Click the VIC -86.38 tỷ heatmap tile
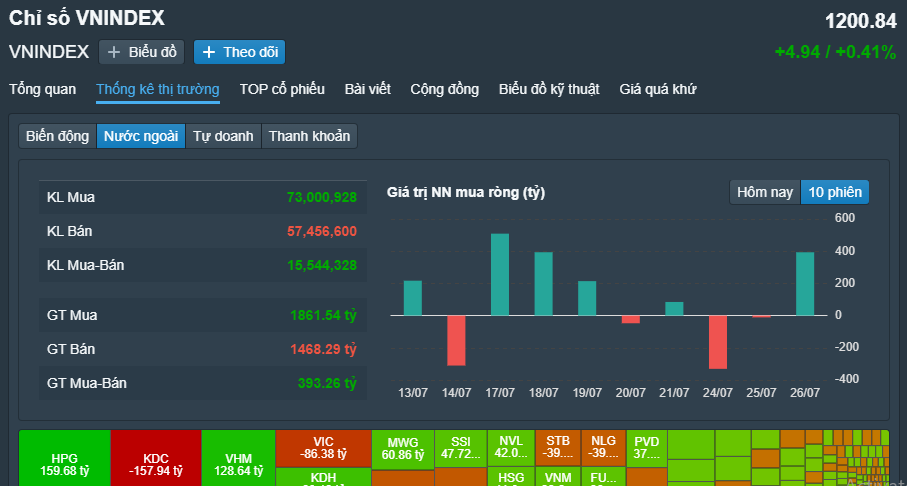 click(x=323, y=448)
